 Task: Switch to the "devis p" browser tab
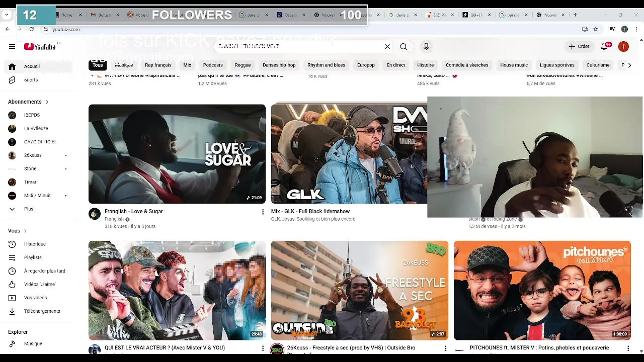click(x=401, y=15)
